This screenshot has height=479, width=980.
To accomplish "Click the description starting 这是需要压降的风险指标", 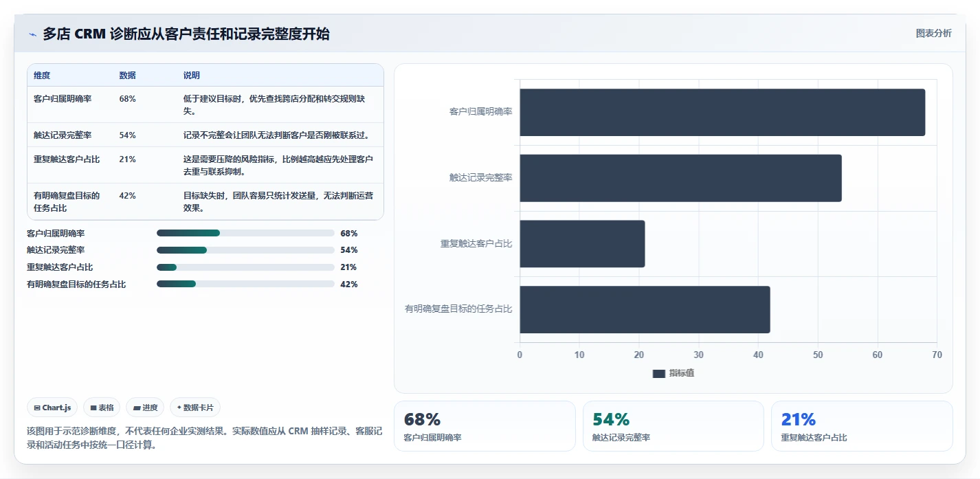I will (x=278, y=165).
